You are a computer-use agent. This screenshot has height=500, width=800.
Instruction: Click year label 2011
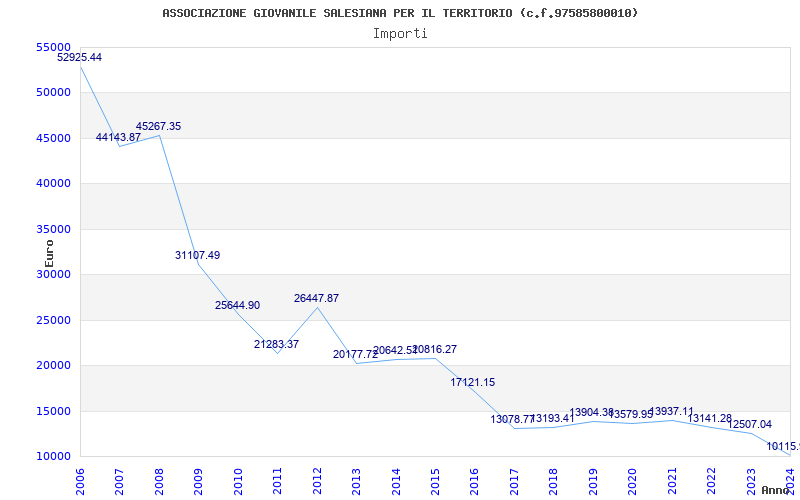pyautogui.click(x=277, y=481)
